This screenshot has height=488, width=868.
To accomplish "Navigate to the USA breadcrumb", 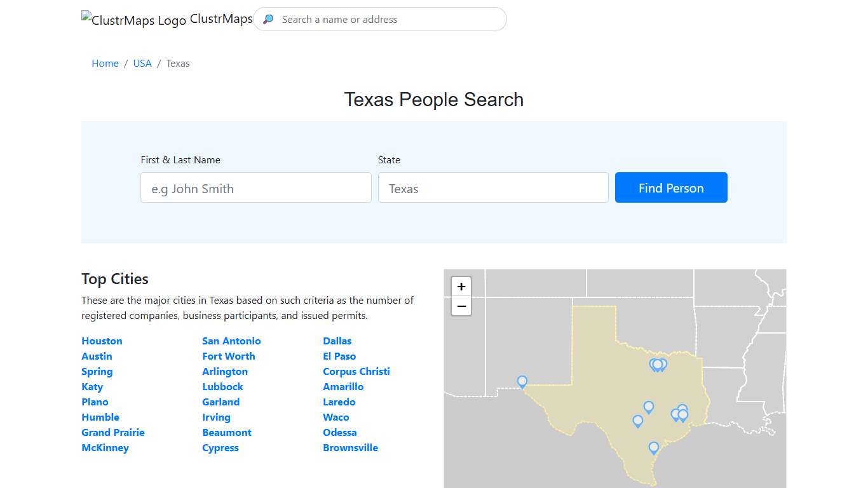I will point(142,63).
